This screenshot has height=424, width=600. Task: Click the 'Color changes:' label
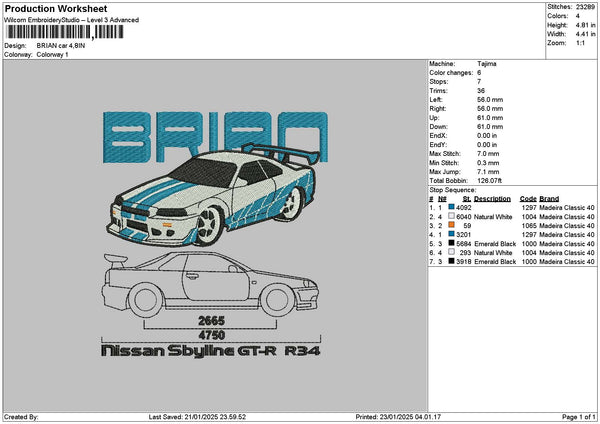point(451,73)
